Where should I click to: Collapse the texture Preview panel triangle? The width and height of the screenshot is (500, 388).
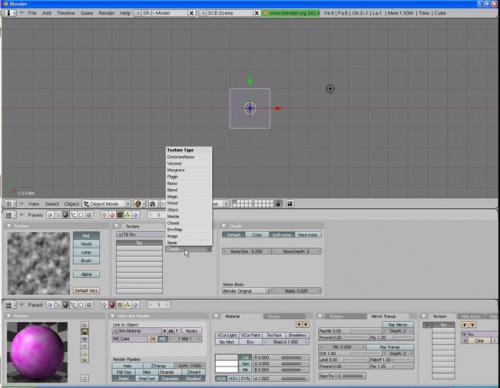click(x=9, y=226)
